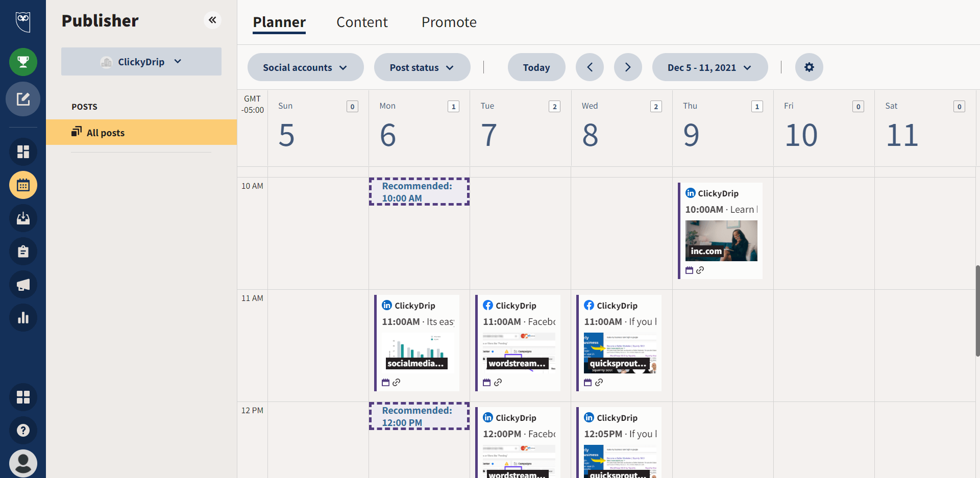This screenshot has width=980, height=478.
Task: Click link icon on Tuesday 11:00AM post
Action: pos(498,382)
